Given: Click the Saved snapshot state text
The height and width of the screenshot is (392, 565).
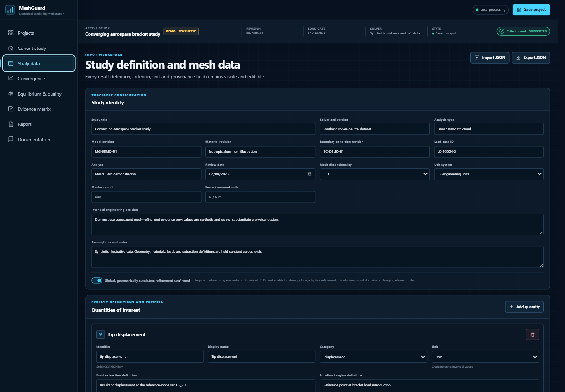Looking at the screenshot, I should (x=447, y=33).
